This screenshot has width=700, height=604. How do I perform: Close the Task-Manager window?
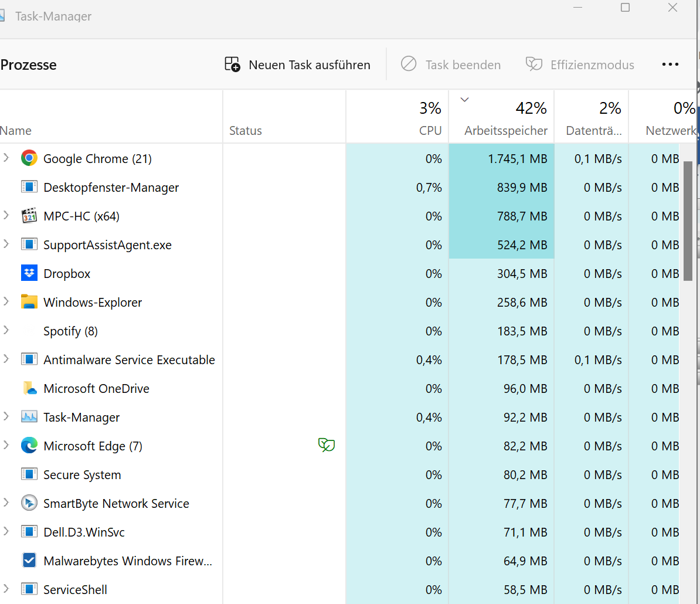(x=672, y=8)
